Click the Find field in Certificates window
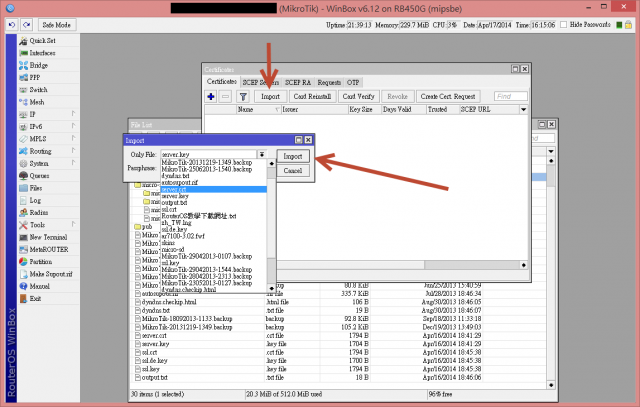640x407 pixels. tap(511, 96)
